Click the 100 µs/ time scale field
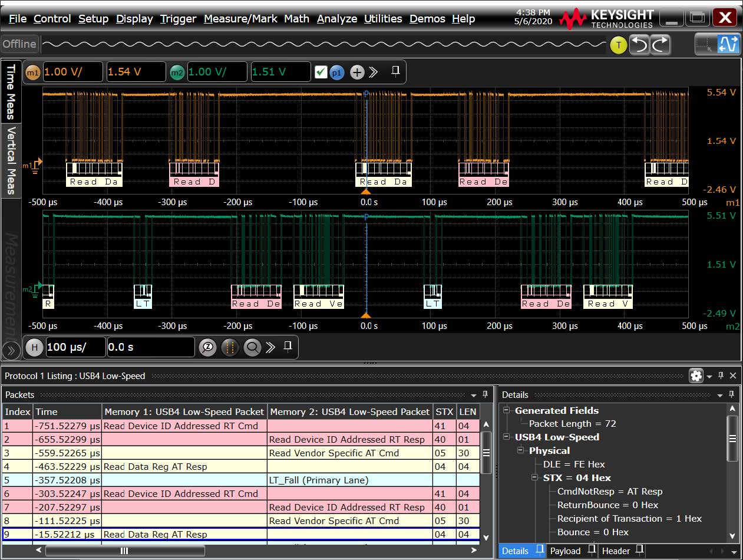The image size is (743, 560). coord(75,347)
